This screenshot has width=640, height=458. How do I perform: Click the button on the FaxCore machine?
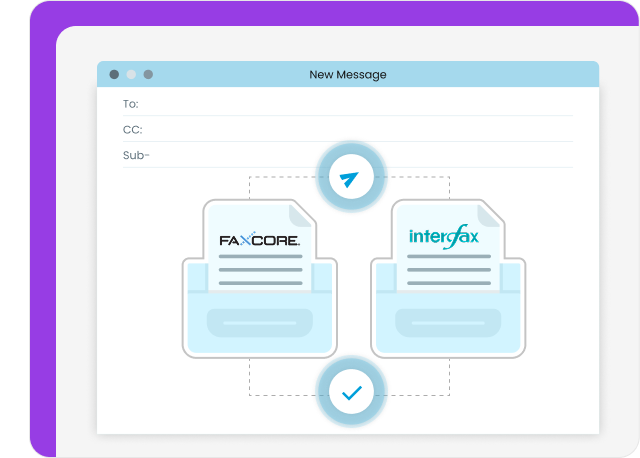[260, 323]
